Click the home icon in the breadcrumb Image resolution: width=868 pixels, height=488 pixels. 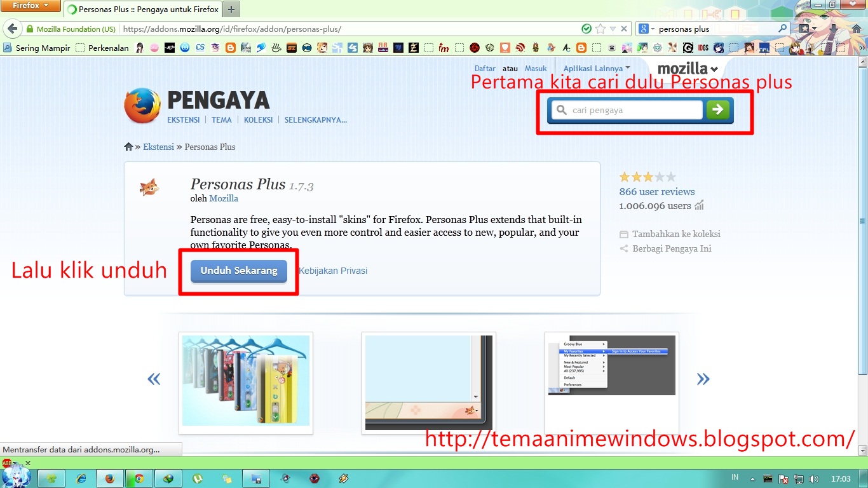point(128,147)
